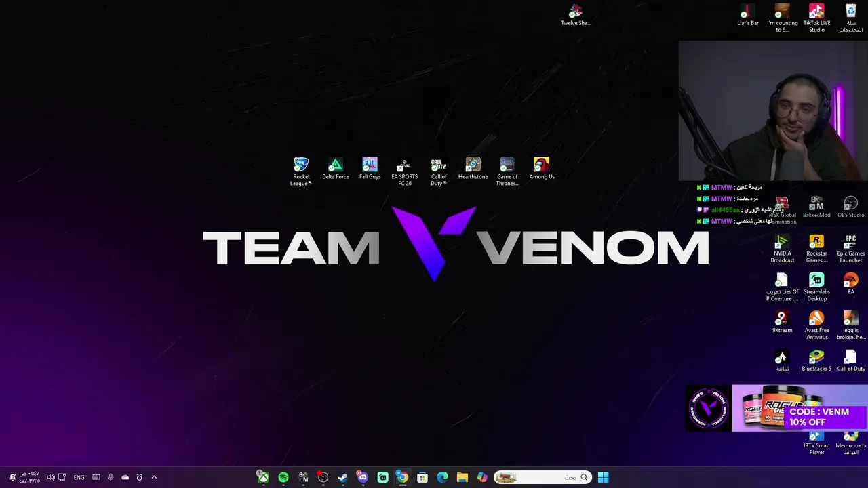
Task: Select the Call of Duty® shortcut beside Hearthstone
Action: pyautogui.click(x=439, y=171)
